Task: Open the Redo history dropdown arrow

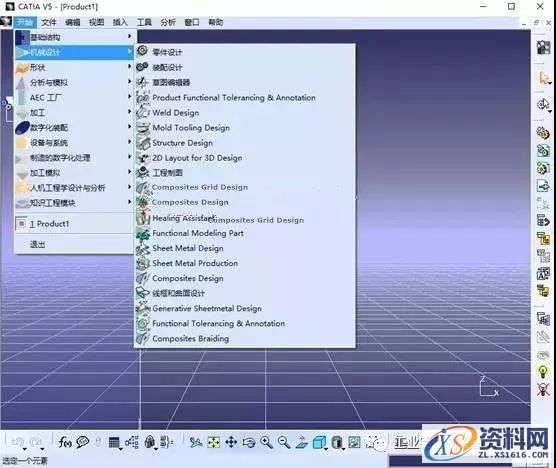Action: [42, 450]
